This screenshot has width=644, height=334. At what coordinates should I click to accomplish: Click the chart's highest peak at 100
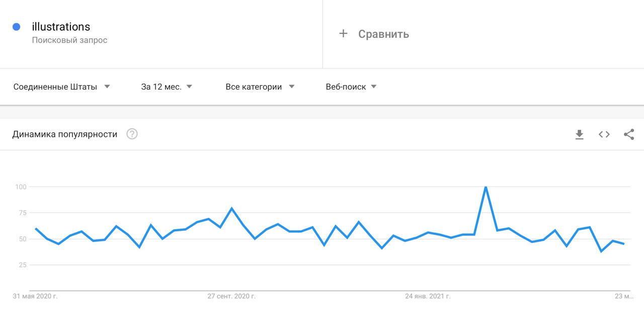(x=486, y=187)
